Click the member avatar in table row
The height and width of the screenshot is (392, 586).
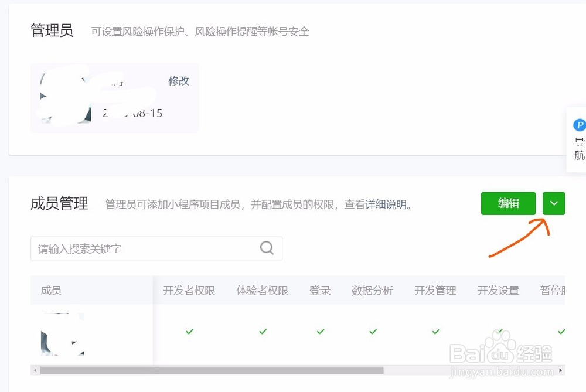pos(63,334)
